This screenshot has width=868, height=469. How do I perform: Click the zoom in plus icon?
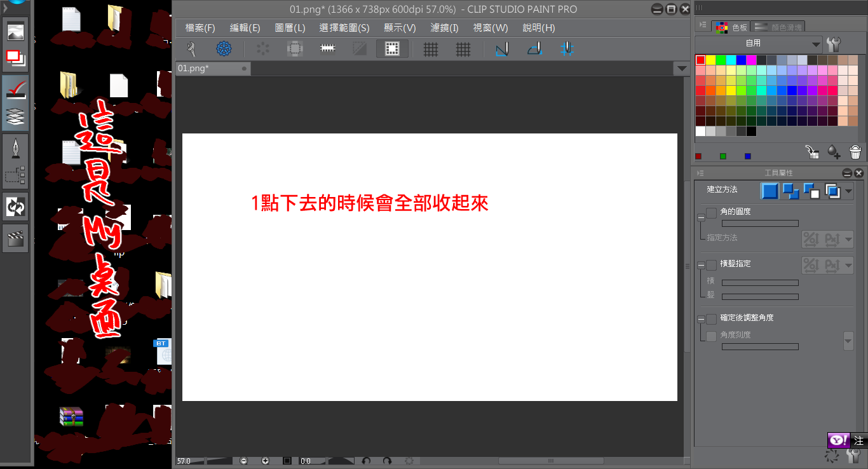266,461
